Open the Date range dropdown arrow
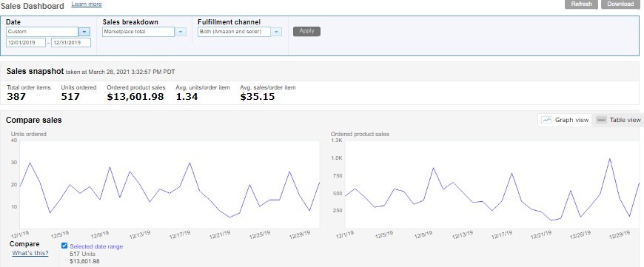This screenshot has width=644, height=267. coord(84,32)
